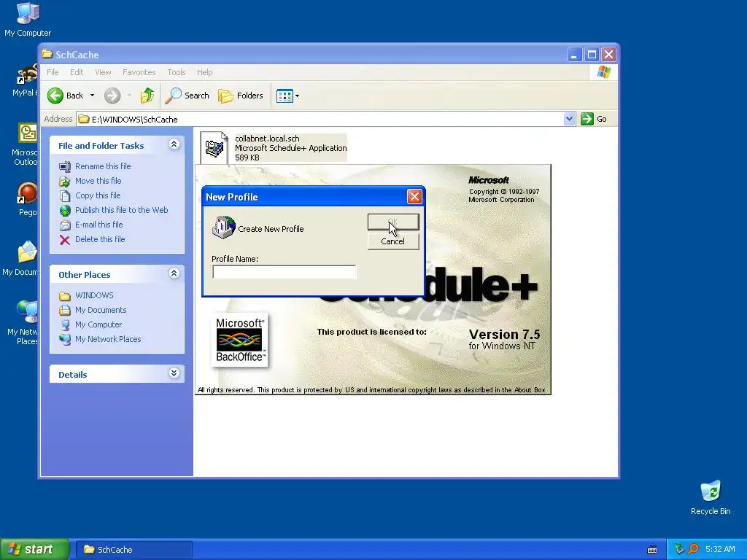This screenshot has width=747, height=560.
Task: Open the Start menu
Action: tap(34, 550)
